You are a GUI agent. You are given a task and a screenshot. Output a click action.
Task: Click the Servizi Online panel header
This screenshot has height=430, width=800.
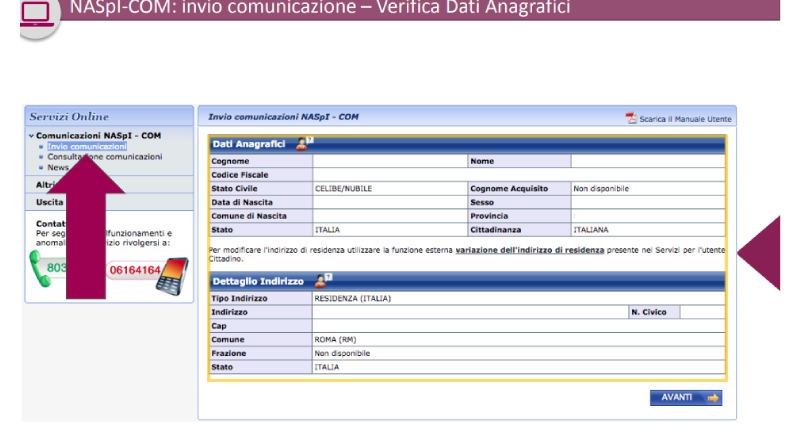[x=109, y=116]
